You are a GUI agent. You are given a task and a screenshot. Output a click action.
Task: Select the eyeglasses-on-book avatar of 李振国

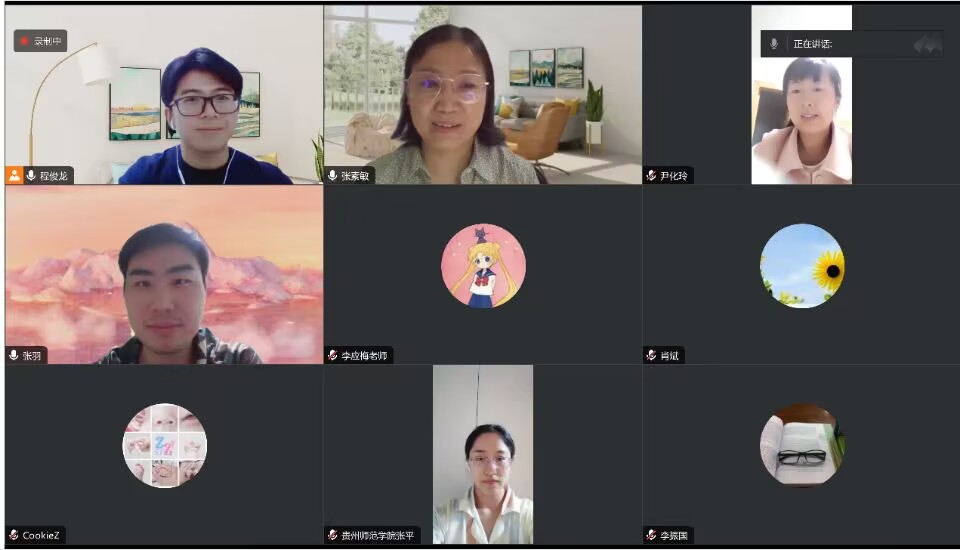[802, 445]
